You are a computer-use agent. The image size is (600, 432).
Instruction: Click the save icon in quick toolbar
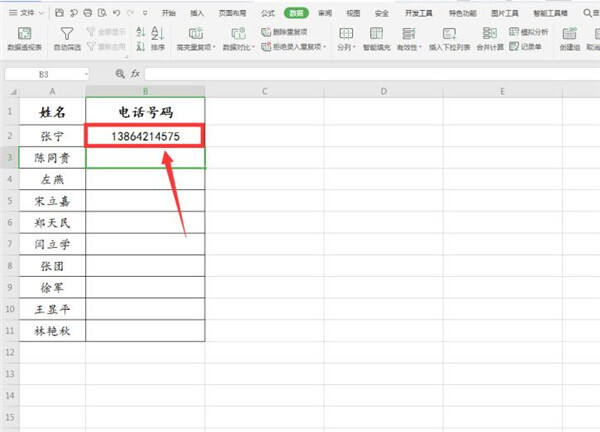click(x=59, y=13)
